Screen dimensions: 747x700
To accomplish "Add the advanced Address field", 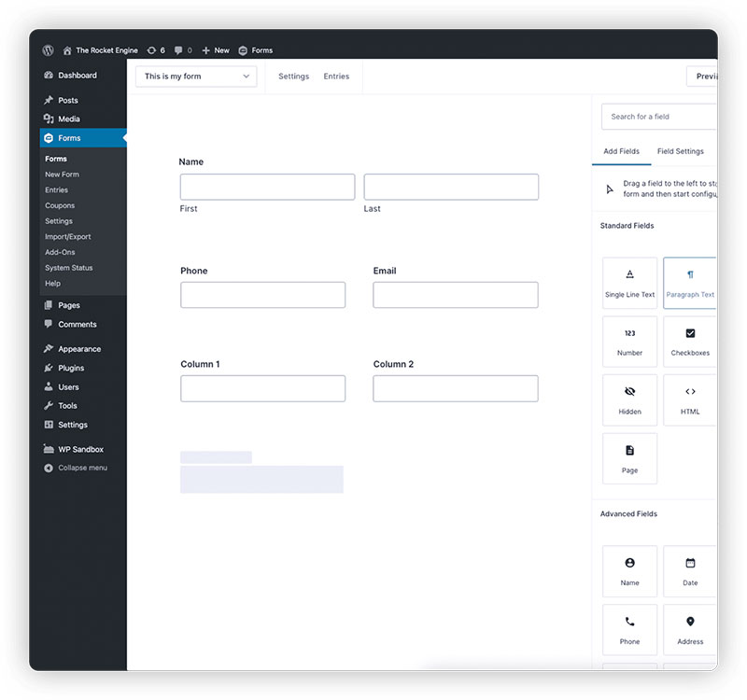I will 690,630.
